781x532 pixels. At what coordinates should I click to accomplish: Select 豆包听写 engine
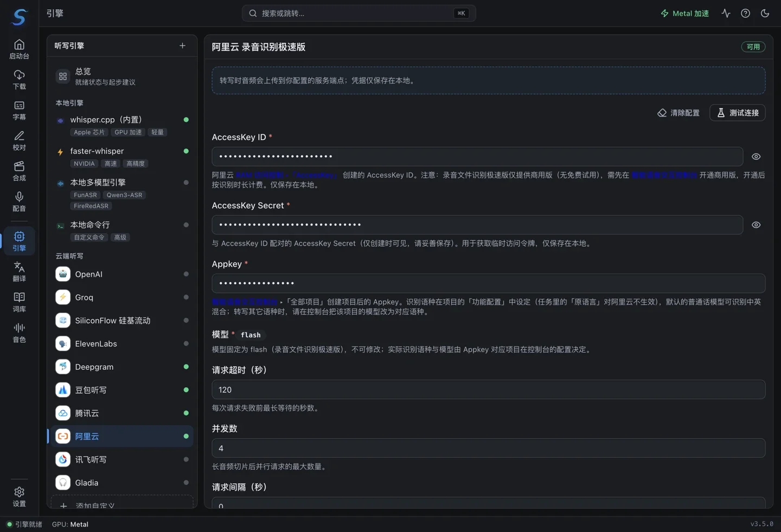pos(122,390)
